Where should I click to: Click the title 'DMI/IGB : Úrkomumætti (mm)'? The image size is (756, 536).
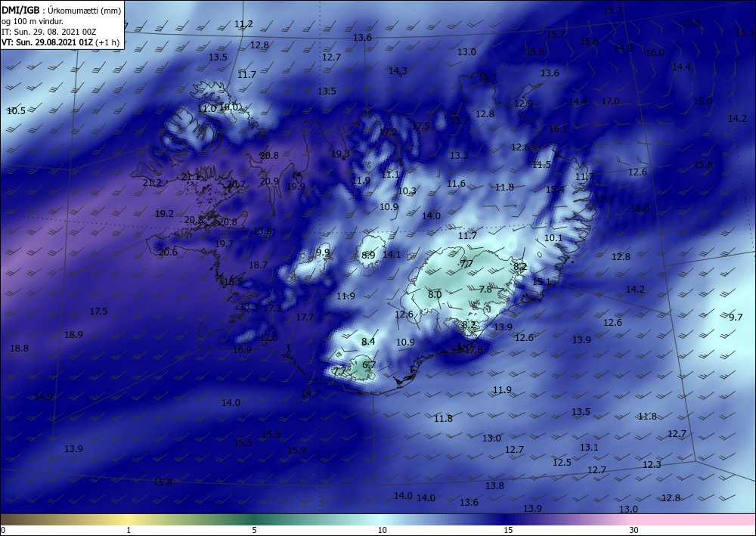[61, 11]
